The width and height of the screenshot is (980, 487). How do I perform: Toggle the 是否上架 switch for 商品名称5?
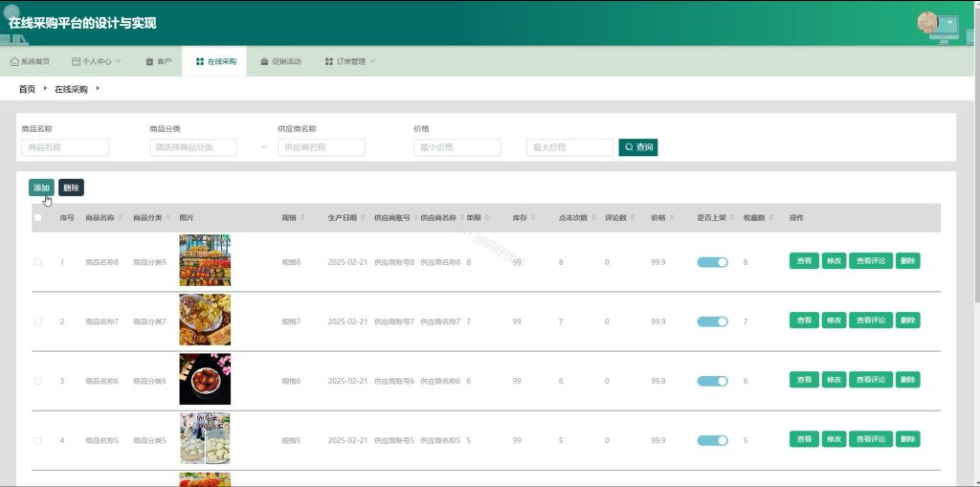pyautogui.click(x=712, y=441)
